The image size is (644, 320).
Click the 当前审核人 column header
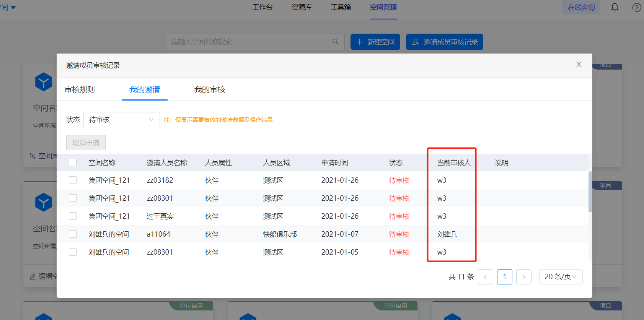point(454,163)
